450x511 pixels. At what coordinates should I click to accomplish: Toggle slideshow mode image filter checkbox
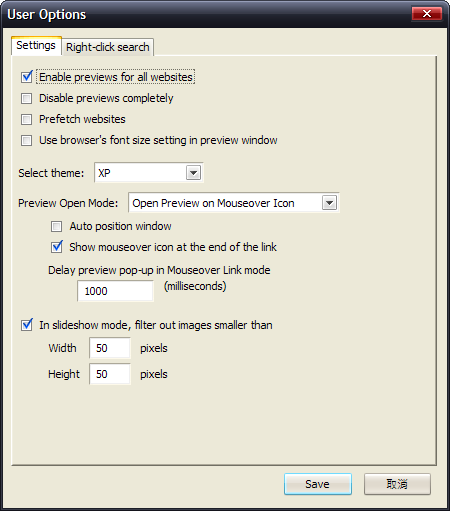27,325
